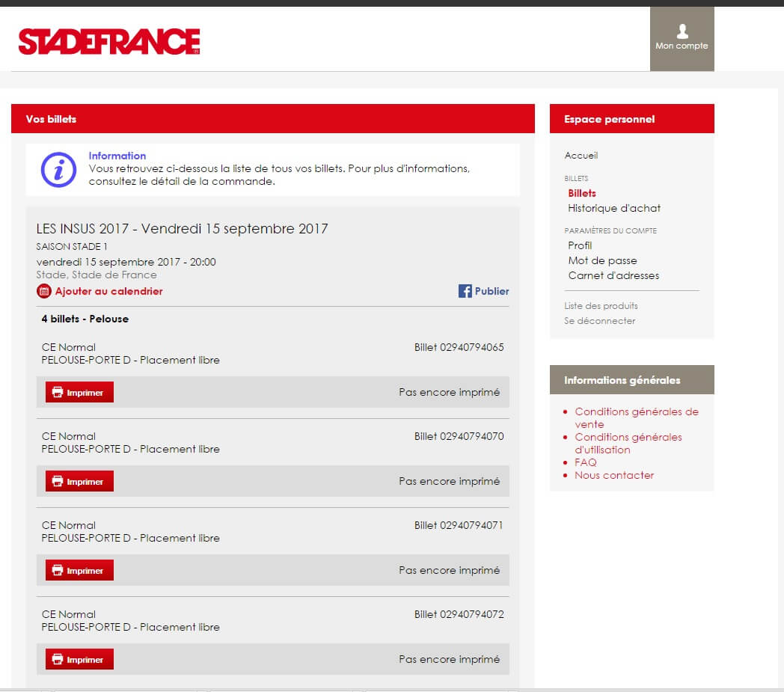This screenshot has width=784, height=692.
Task: Select Billets in the sidebar
Action: [x=582, y=193]
